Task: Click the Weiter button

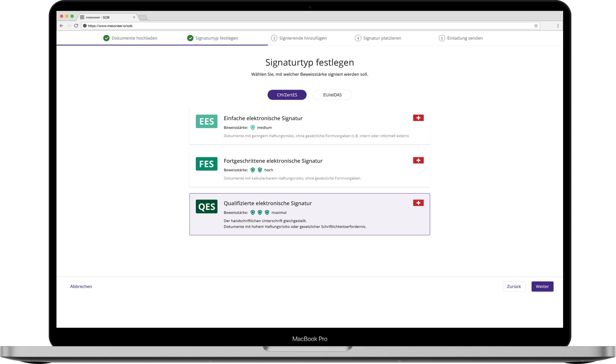Action: coord(542,286)
